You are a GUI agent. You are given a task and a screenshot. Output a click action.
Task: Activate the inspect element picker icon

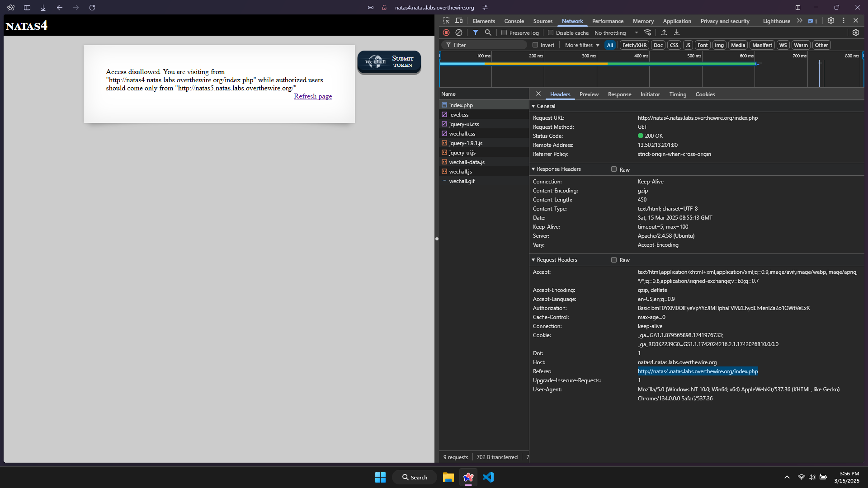446,21
